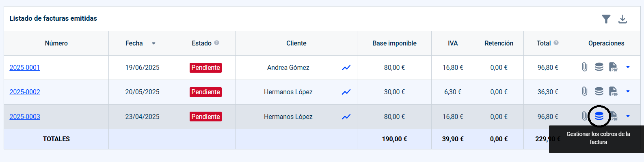644x162 pixels.
Task: Open invoice 2025-0001 link
Action: tap(25, 68)
